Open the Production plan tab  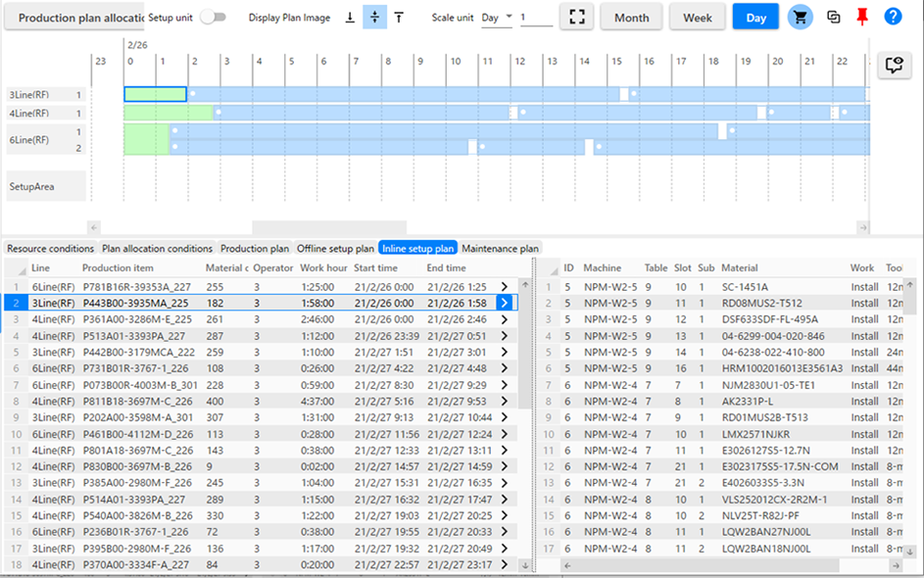tap(255, 249)
